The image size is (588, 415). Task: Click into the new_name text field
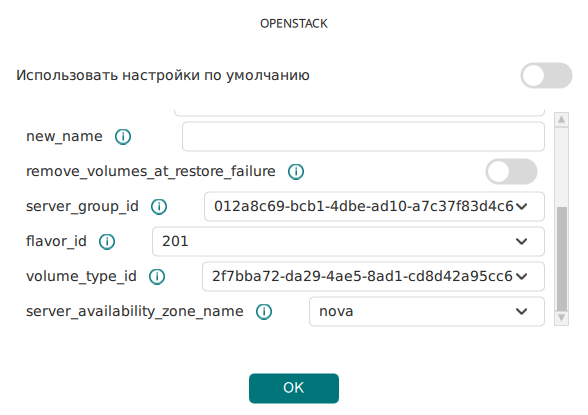click(363, 136)
